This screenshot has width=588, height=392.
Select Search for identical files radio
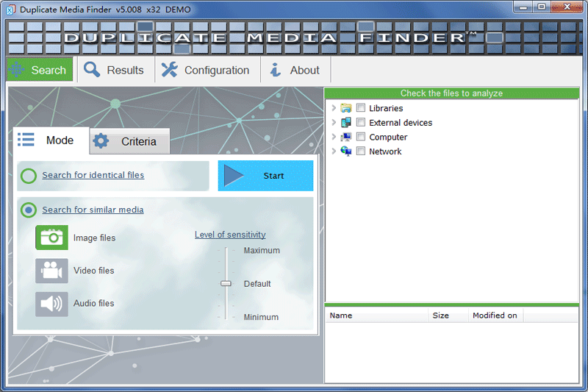pos(29,176)
